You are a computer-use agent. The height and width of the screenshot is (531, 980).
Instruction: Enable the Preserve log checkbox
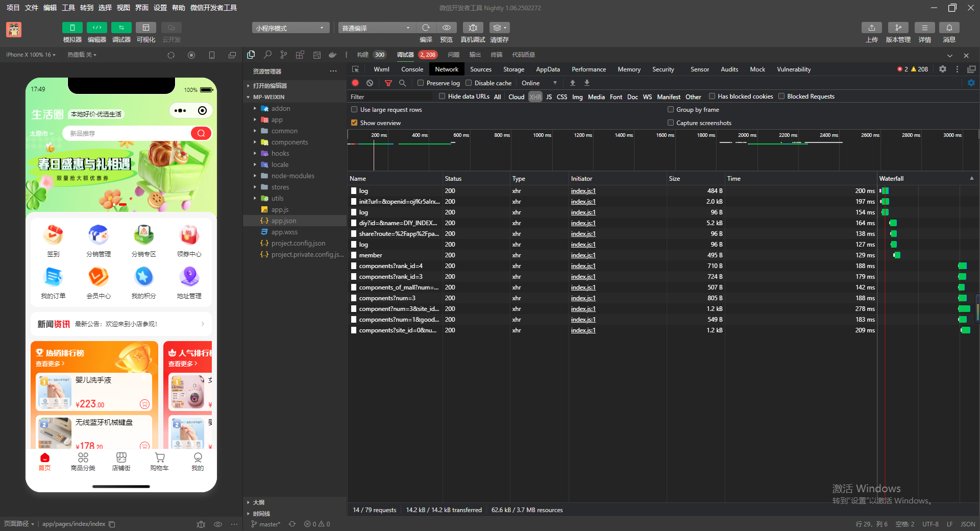tap(421, 83)
